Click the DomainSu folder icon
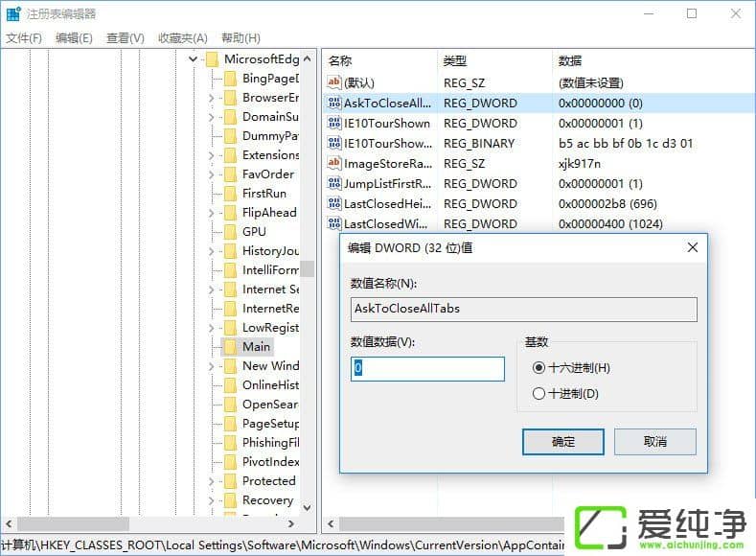This screenshot has height=556, width=756. (x=231, y=117)
